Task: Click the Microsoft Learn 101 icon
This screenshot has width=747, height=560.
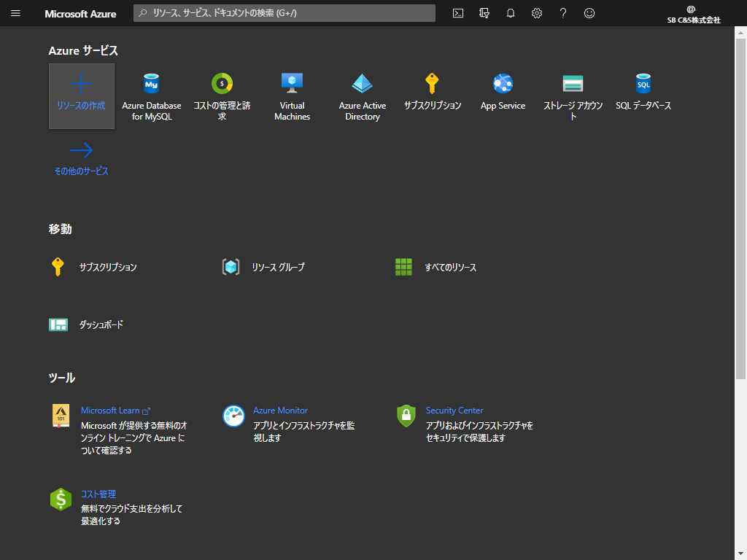Action: [x=61, y=416]
